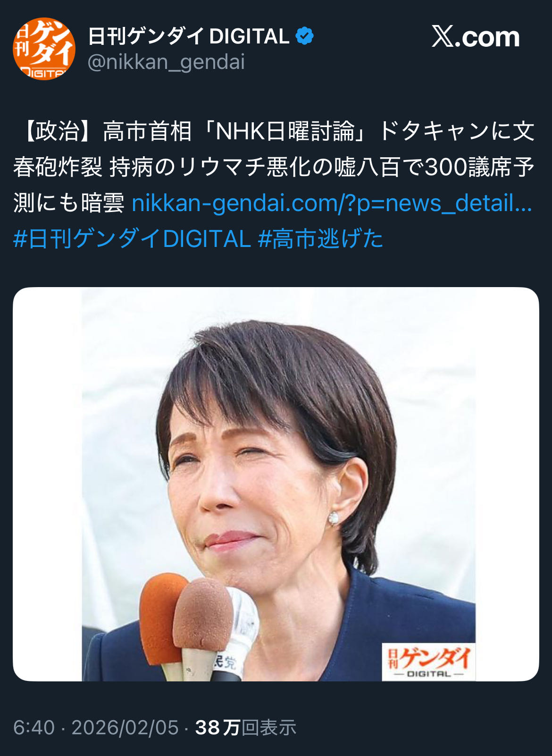Click the blue verified checkmark badge

pos(305,36)
